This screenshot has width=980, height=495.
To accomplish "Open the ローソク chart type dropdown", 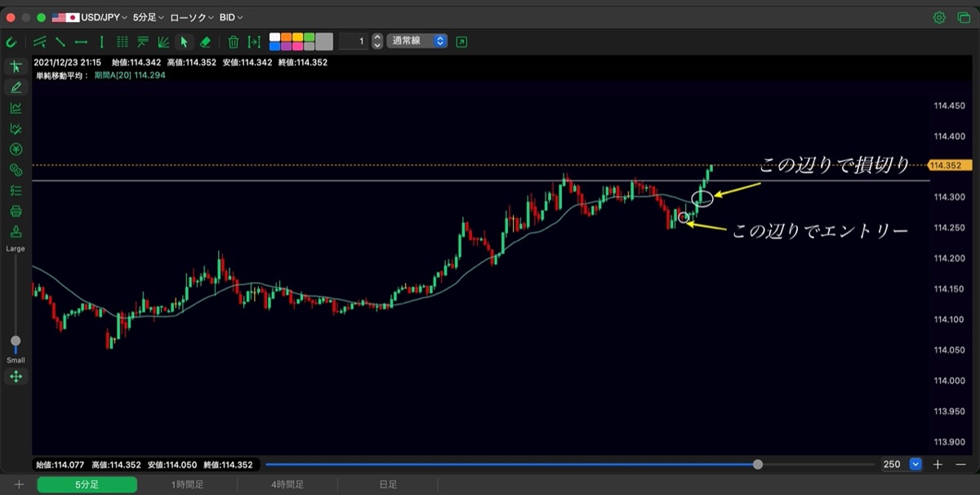I will (192, 17).
